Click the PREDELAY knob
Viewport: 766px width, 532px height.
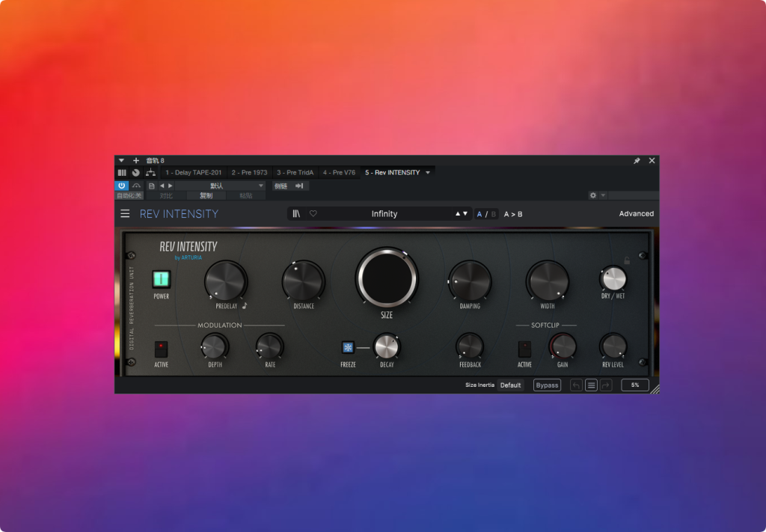(x=225, y=281)
